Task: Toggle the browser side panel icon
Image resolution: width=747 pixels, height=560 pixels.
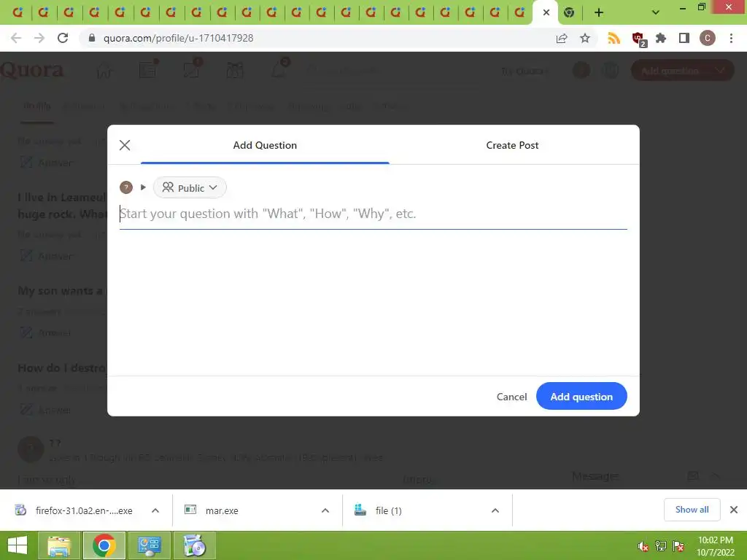Action: (684, 38)
